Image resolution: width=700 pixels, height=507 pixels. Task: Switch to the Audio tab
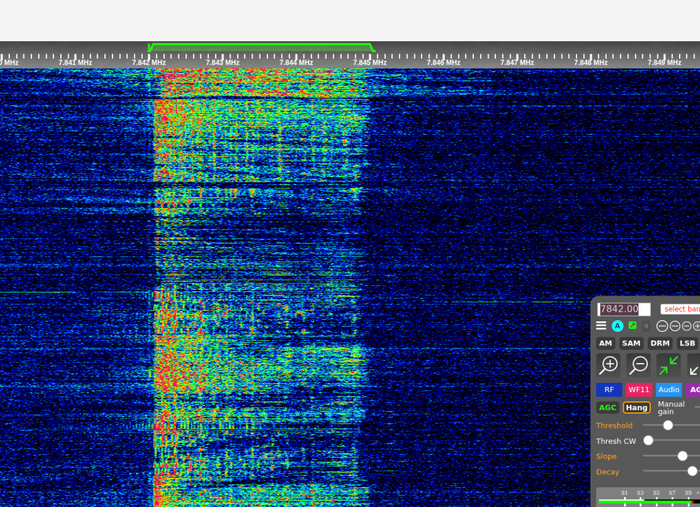click(x=668, y=390)
